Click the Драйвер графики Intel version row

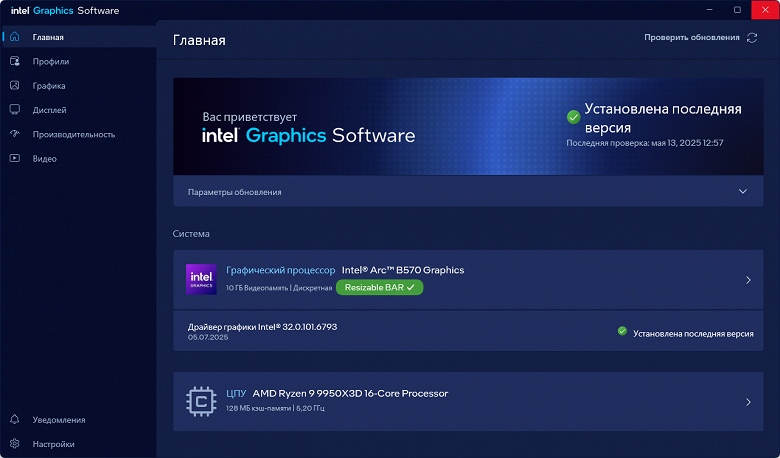468,331
